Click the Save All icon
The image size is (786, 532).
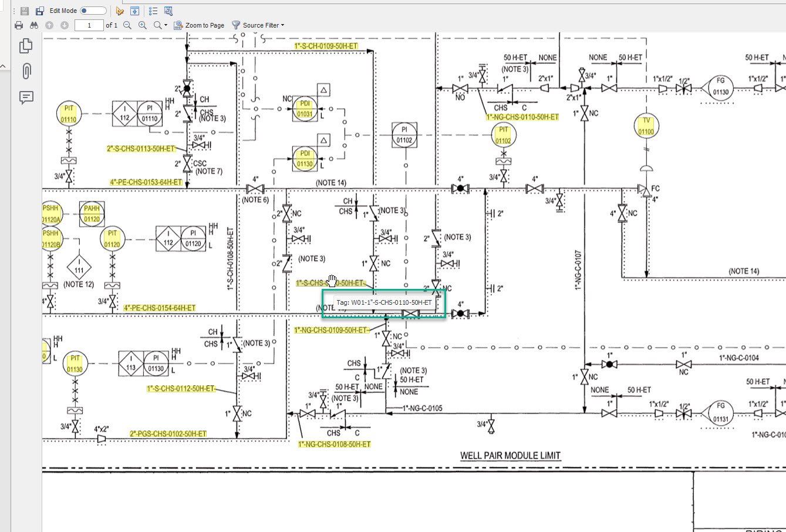(40, 11)
